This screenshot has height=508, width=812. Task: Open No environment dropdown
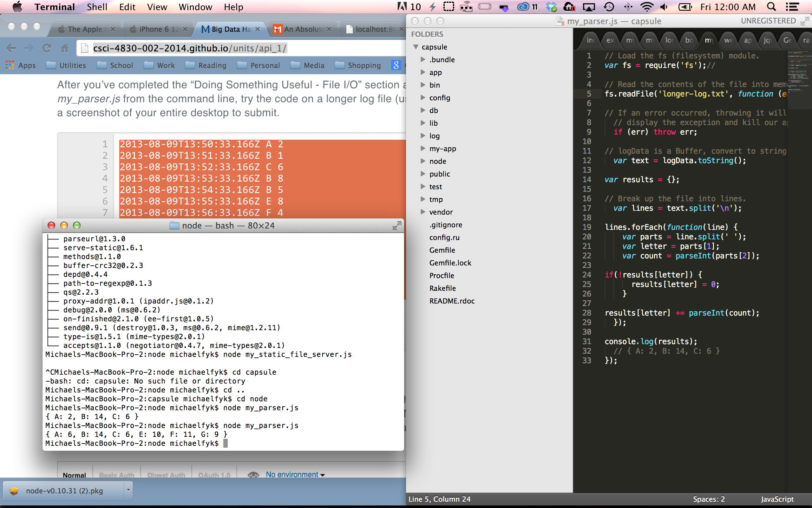coord(295,474)
